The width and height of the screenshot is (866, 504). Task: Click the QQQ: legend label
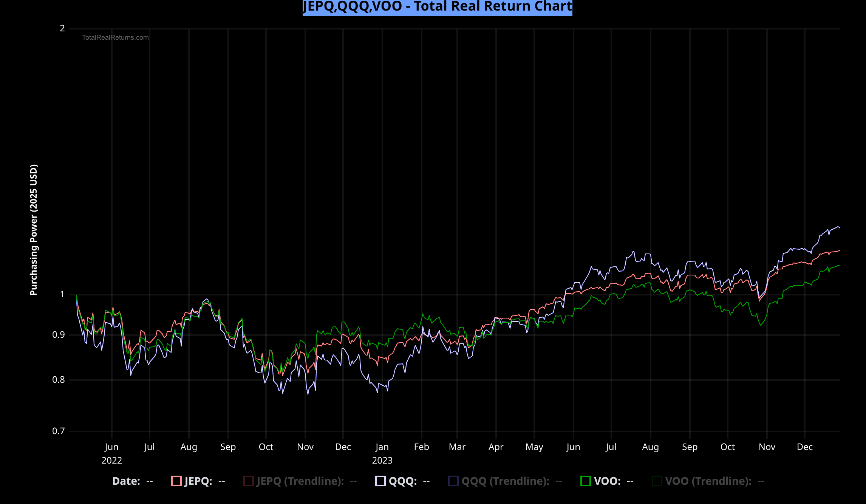pos(403,481)
